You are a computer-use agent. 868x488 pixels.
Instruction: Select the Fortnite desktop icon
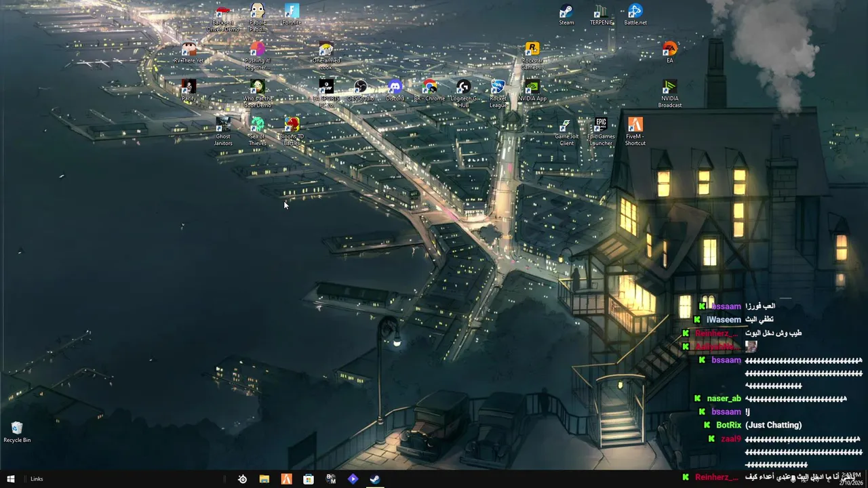pos(292,15)
